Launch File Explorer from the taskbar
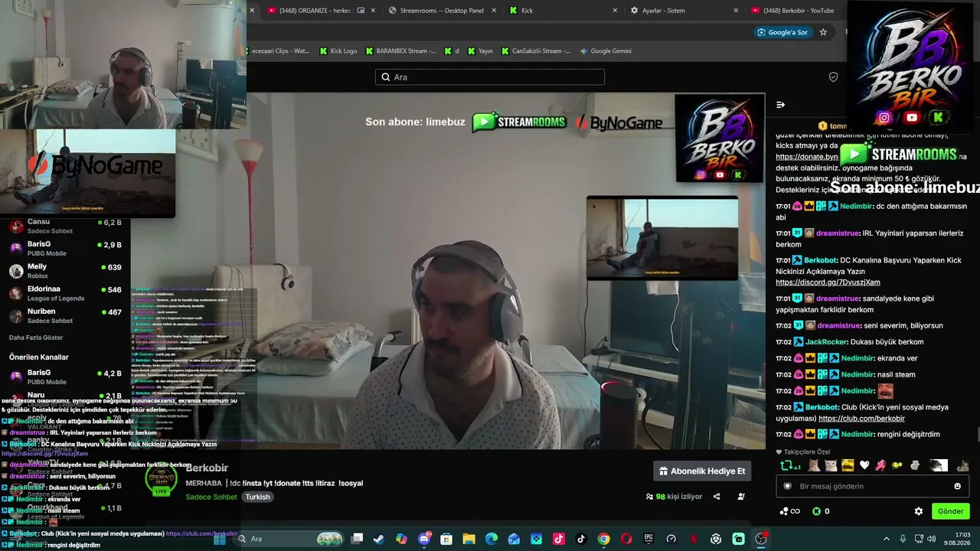 click(x=469, y=539)
